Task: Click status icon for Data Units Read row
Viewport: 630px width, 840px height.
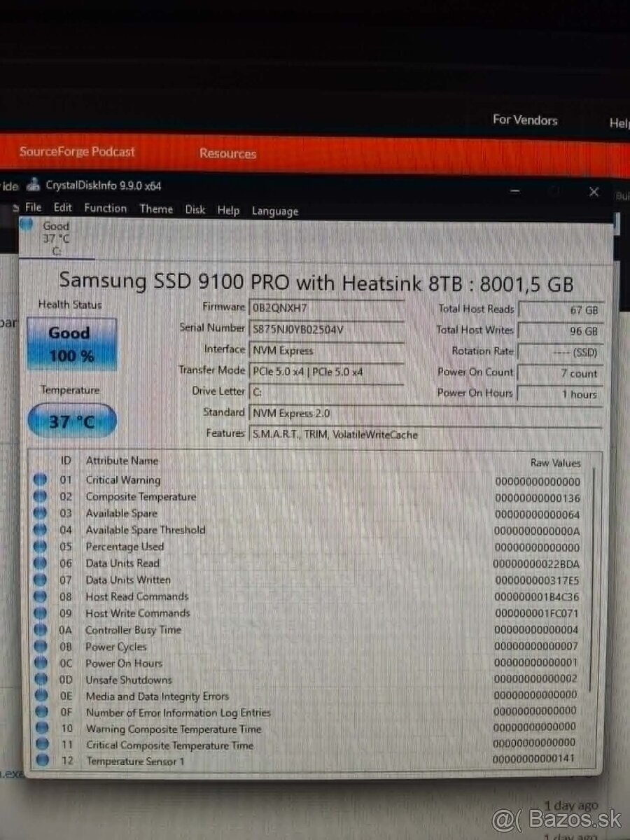Action: pyautogui.click(x=40, y=563)
